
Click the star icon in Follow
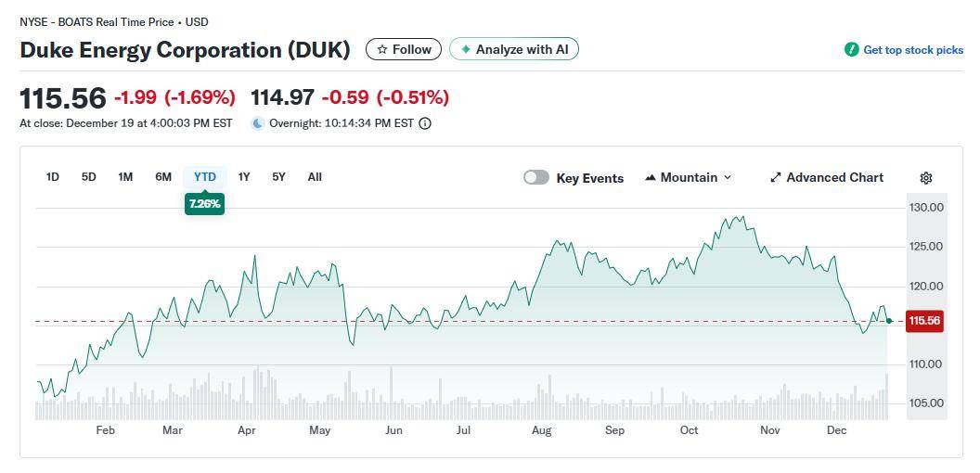pyautogui.click(x=382, y=49)
